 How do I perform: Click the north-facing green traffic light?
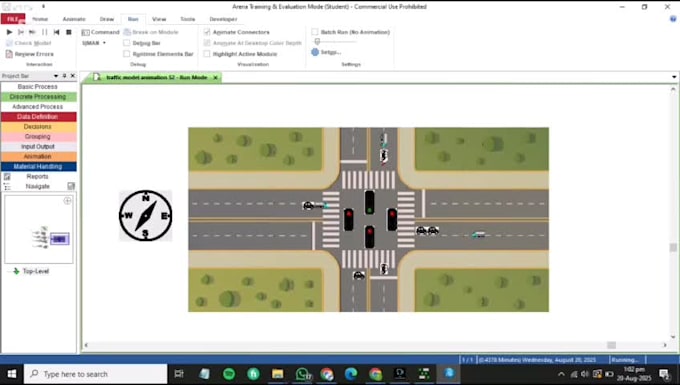click(369, 202)
